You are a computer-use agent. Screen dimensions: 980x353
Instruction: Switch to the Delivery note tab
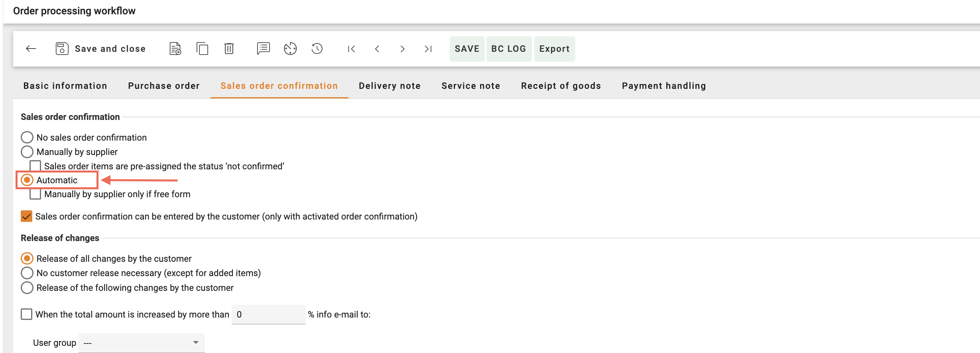tap(390, 86)
